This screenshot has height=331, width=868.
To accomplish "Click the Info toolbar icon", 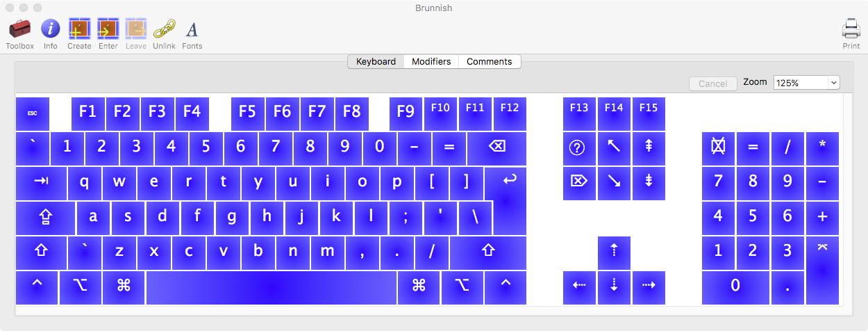I will pyautogui.click(x=50, y=29).
